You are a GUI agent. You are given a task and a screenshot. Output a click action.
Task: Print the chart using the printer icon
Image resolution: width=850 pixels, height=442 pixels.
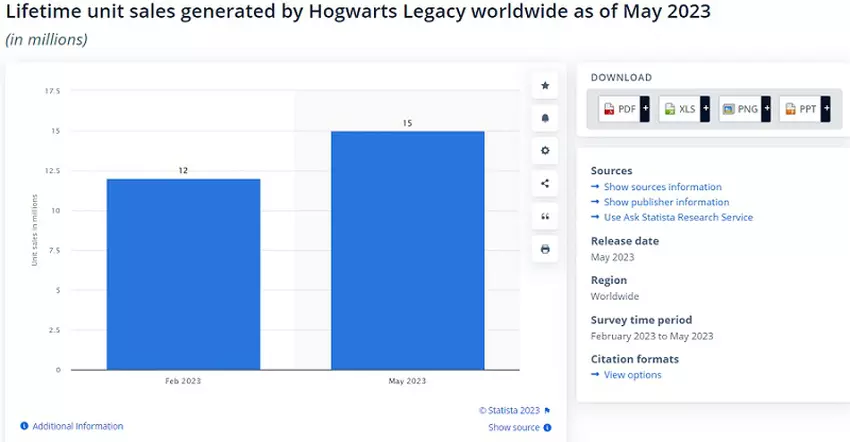point(545,249)
